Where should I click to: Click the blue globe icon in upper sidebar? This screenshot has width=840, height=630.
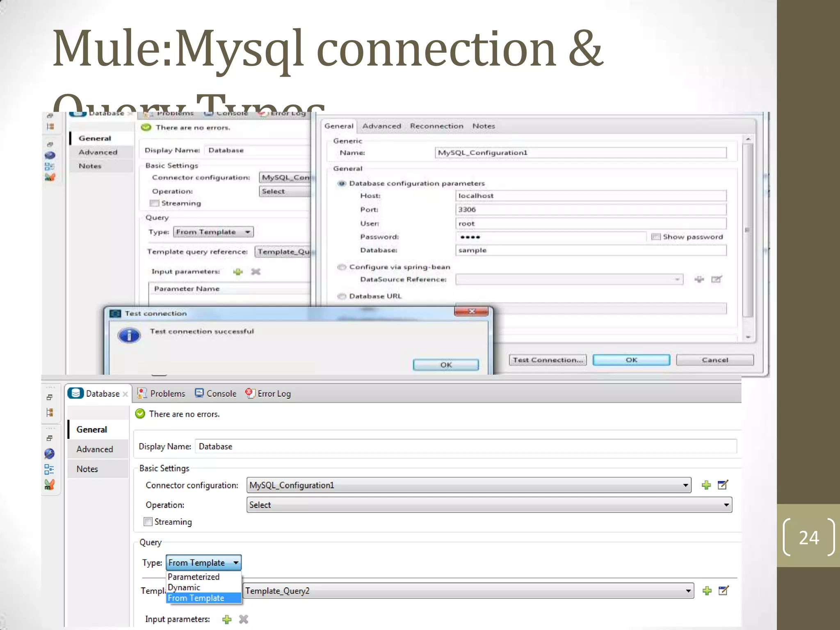click(50, 155)
